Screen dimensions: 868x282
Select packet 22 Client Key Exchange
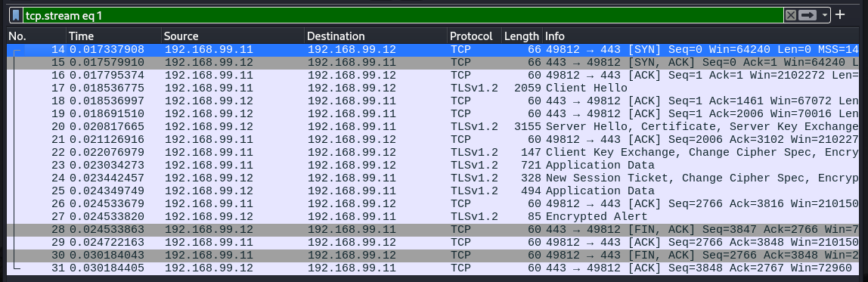(433, 153)
